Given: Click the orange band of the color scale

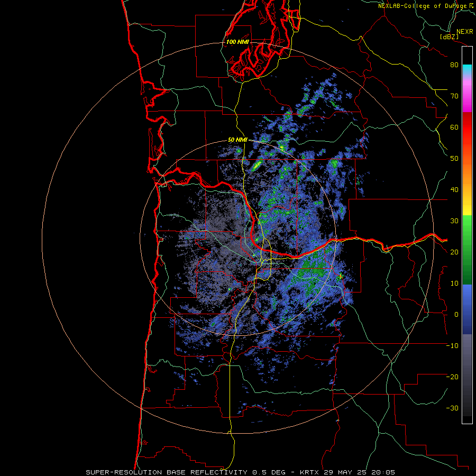Looking at the screenshot, I should pyautogui.click(x=467, y=170).
